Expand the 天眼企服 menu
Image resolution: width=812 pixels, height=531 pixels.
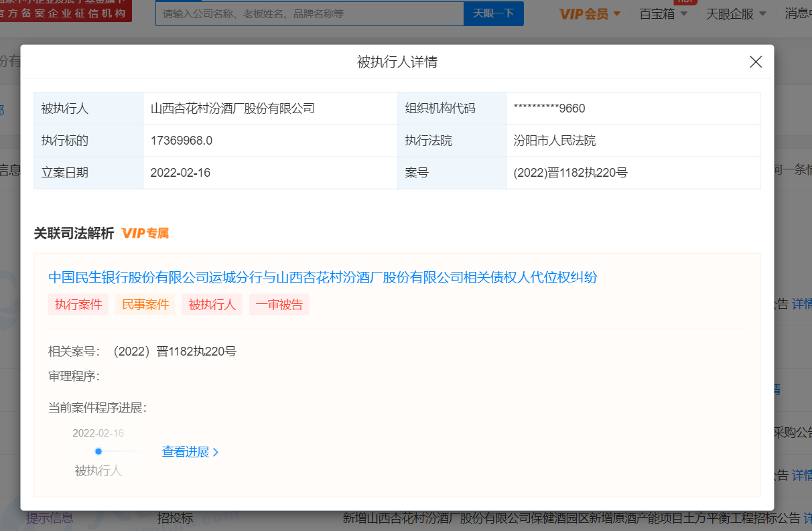click(734, 13)
